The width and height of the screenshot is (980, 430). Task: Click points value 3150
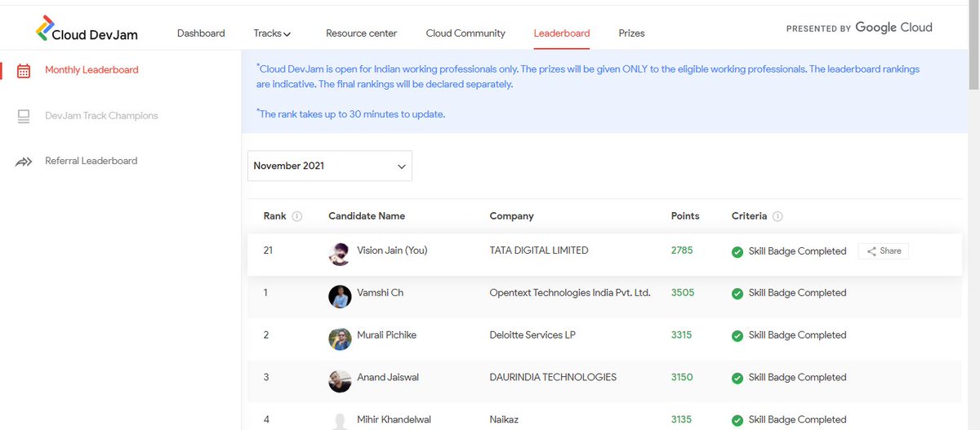click(x=682, y=378)
